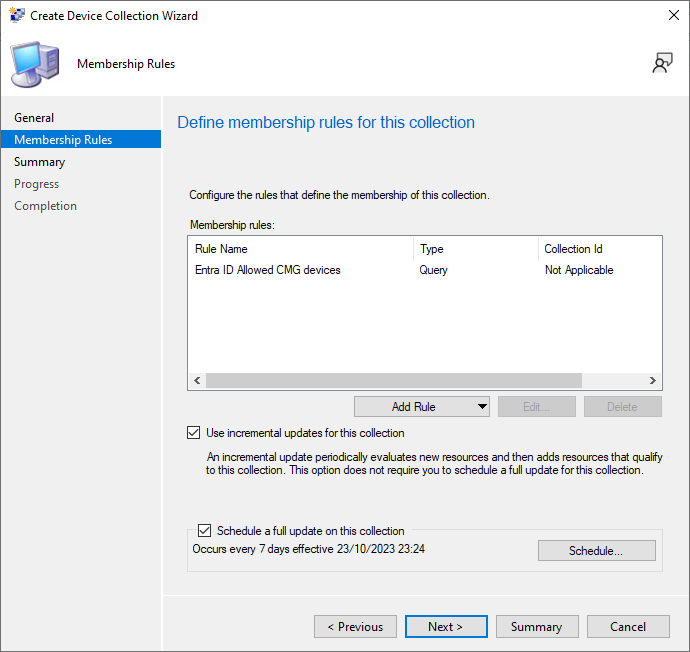Go back with the Previous button

[355, 627]
